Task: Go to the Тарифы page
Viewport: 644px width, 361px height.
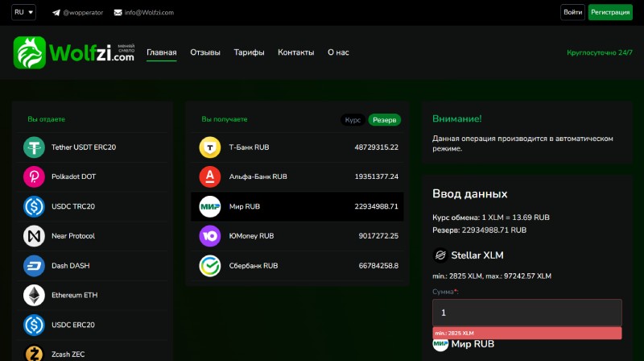Action: (x=249, y=52)
